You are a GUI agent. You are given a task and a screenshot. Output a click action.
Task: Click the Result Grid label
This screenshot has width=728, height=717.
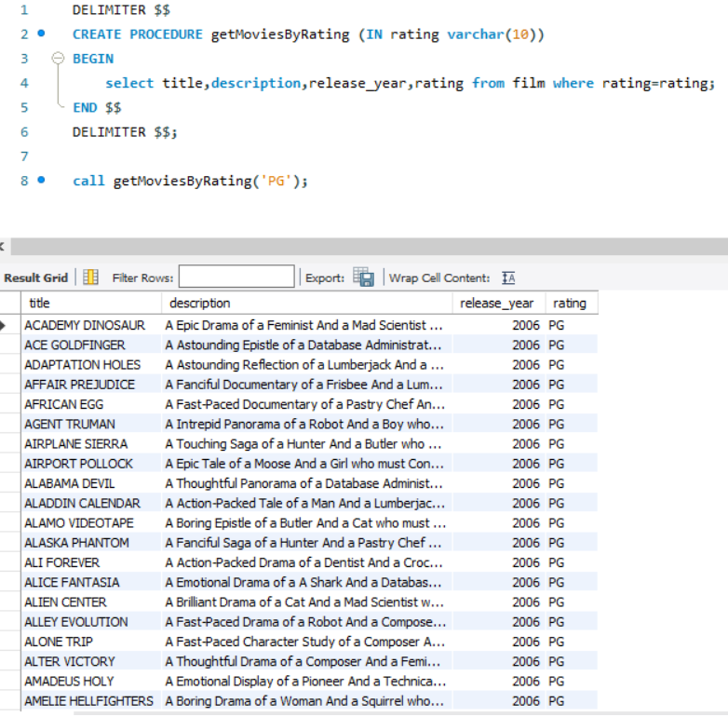click(x=35, y=277)
